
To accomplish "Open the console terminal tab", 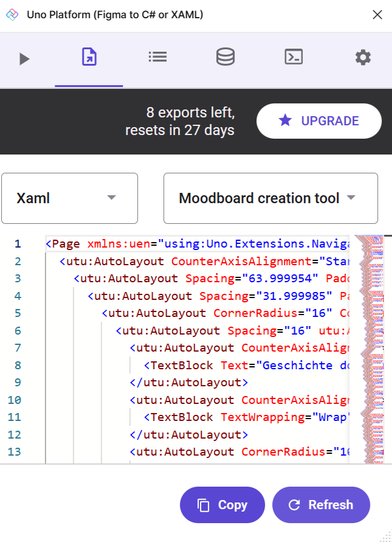I will 294,57.
